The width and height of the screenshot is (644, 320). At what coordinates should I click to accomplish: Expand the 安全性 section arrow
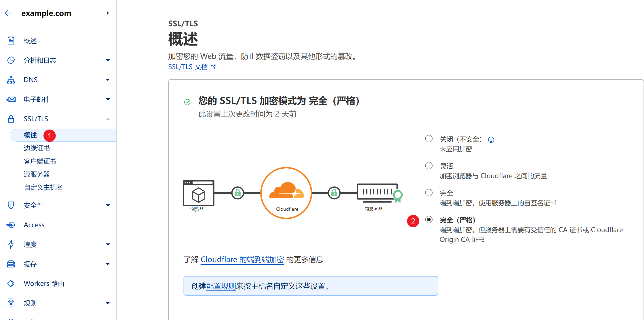108,205
